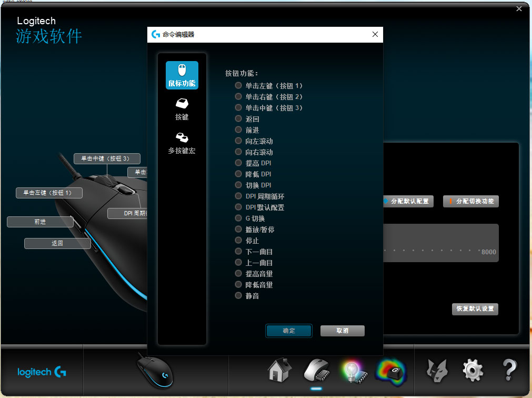Open the mouse button customization icon
This screenshot has height=398, width=532.
[x=316, y=371]
